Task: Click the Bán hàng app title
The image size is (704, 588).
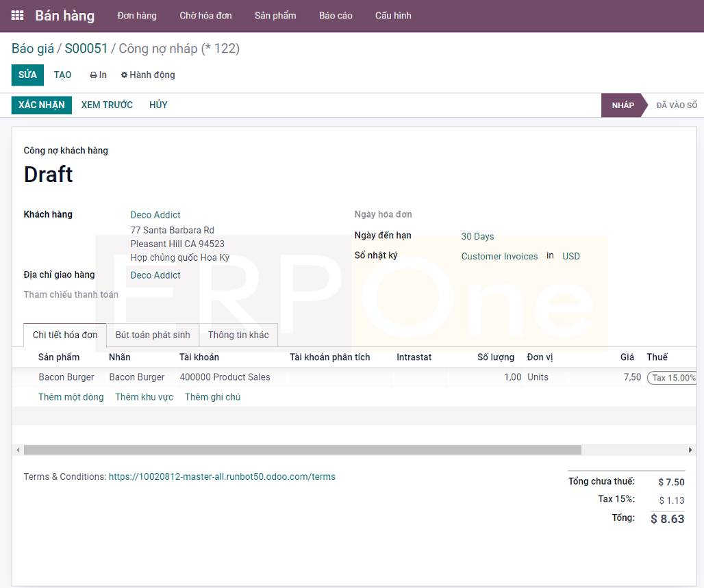Action: tap(64, 16)
